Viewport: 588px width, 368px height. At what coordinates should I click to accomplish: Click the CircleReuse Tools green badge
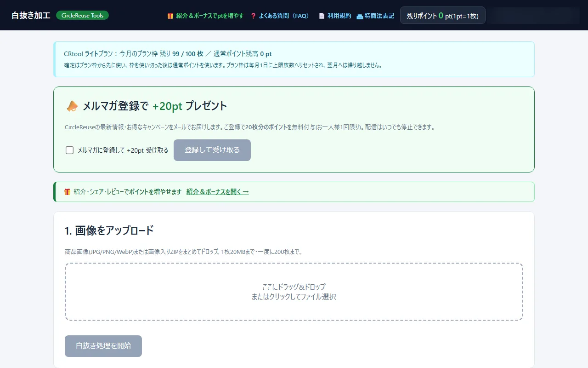82,15
